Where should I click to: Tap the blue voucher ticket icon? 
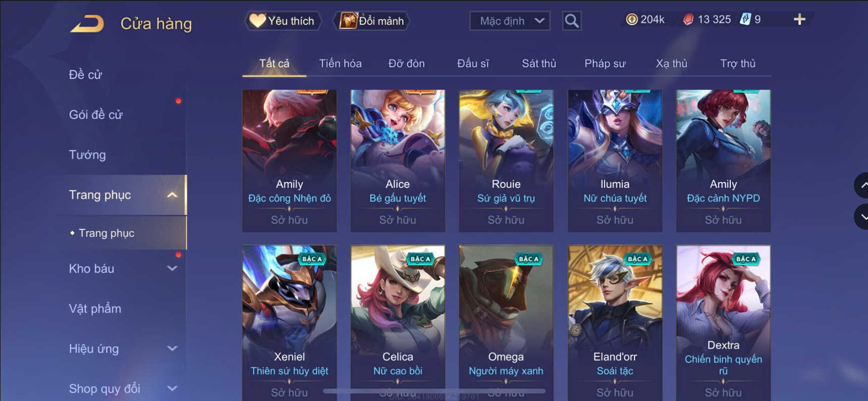745,20
